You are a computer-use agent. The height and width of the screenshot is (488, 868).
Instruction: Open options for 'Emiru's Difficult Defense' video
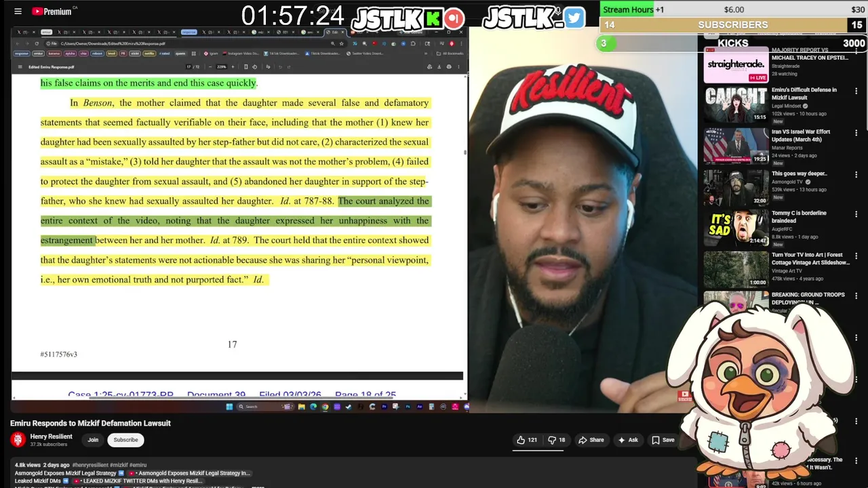856,91
